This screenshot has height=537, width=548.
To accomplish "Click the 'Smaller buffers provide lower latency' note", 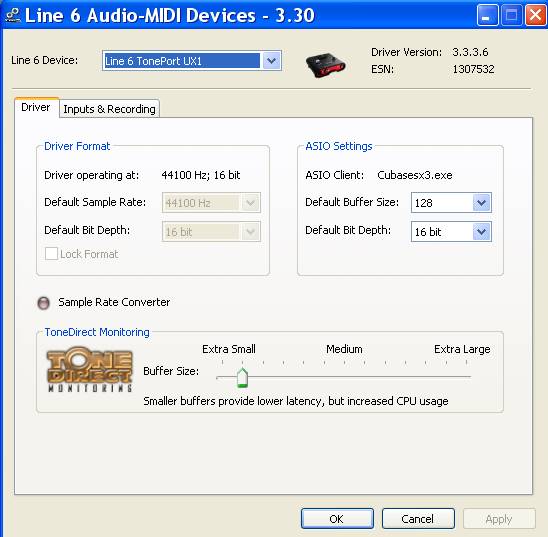I will click(x=296, y=401).
